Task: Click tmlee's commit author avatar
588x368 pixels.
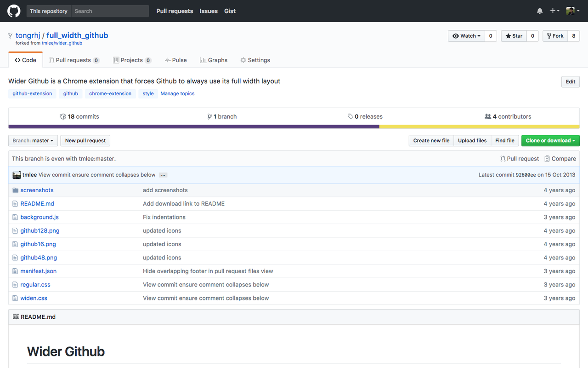Action: (x=17, y=175)
